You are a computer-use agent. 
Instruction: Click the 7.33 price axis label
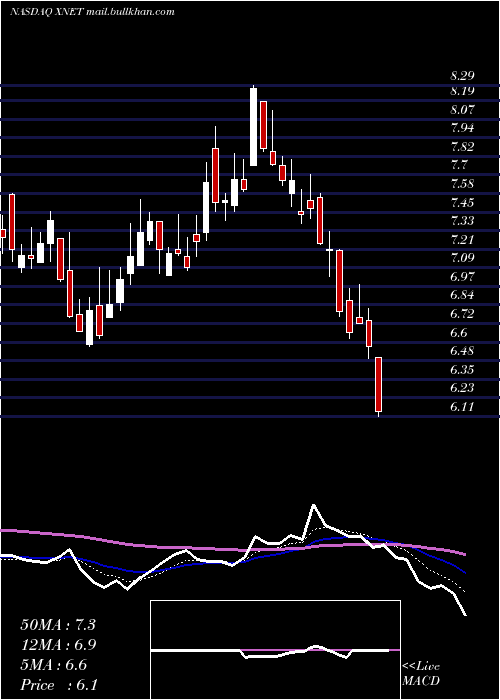(462, 221)
